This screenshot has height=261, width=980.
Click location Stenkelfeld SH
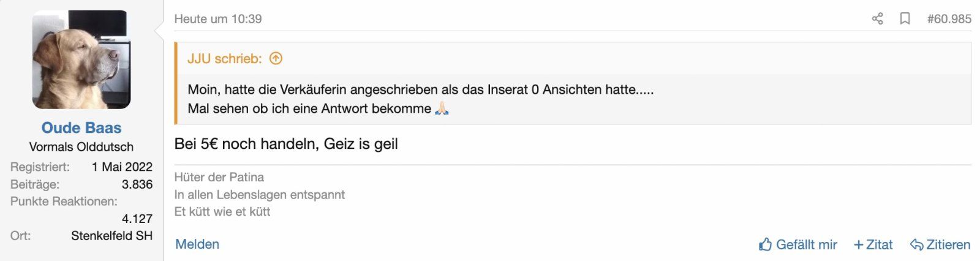[111, 236]
